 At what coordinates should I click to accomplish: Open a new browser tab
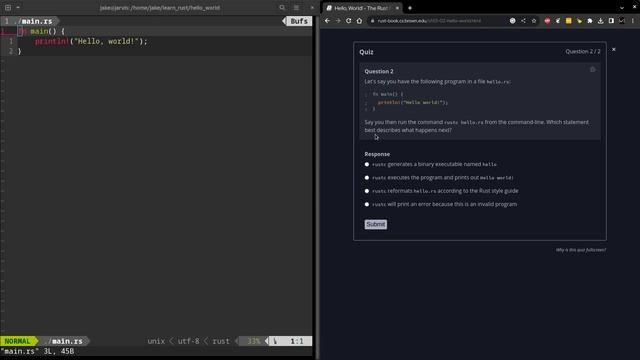coord(410,8)
